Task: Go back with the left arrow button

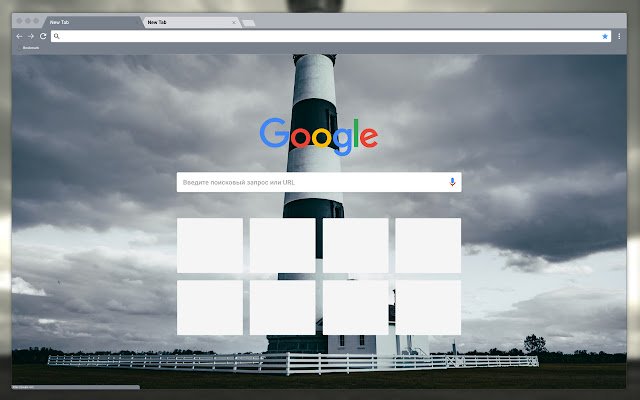Action: coord(19,36)
